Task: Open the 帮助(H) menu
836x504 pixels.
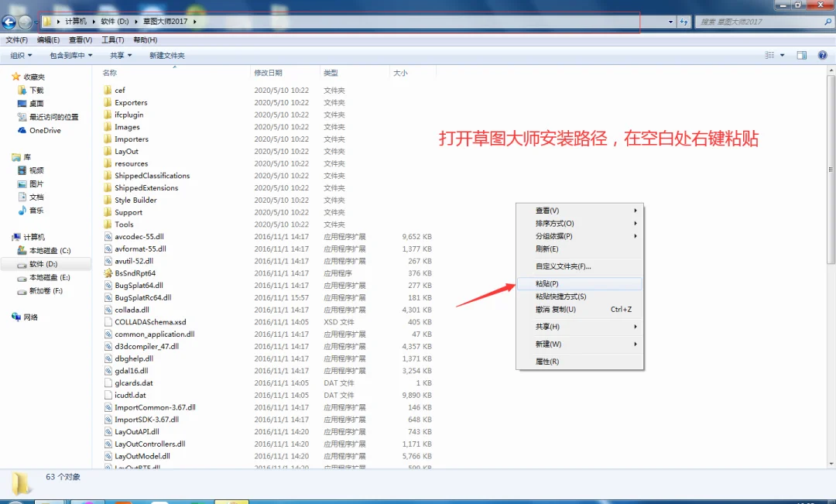Action: point(145,40)
